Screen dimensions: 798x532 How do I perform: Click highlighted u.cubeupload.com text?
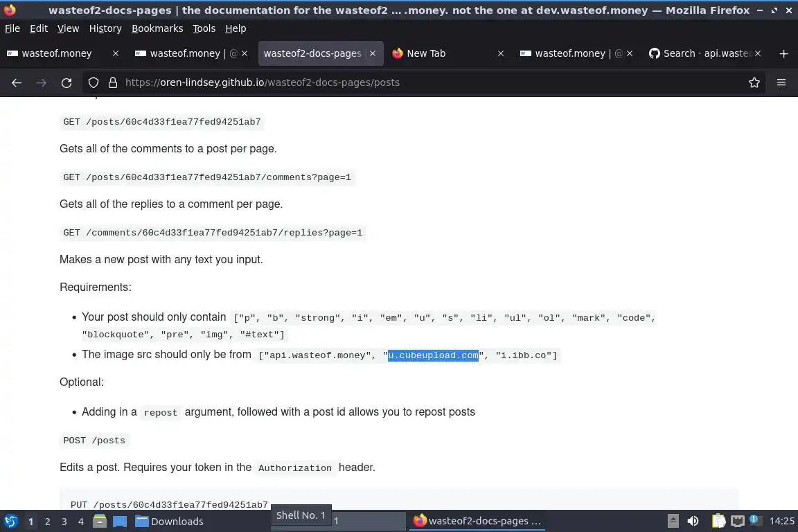(433, 355)
